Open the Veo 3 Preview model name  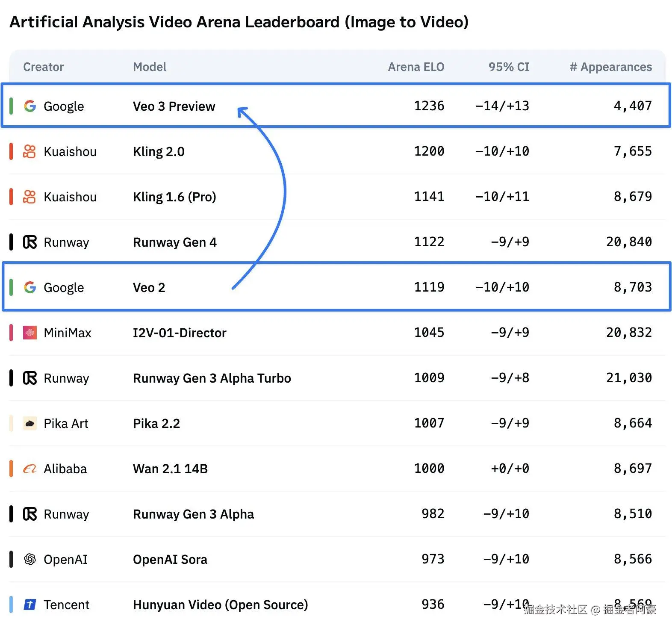pyautogui.click(x=174, y=106)
